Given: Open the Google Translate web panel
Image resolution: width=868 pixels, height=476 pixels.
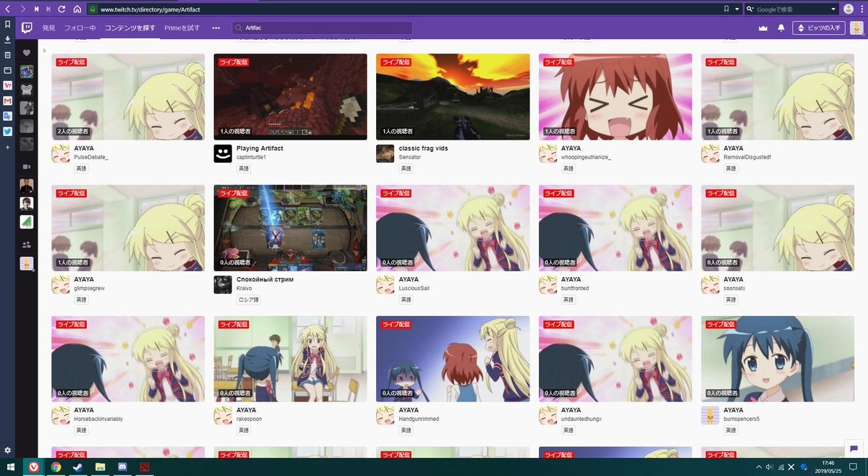Looking at the screenshot, I should (7, 116).
